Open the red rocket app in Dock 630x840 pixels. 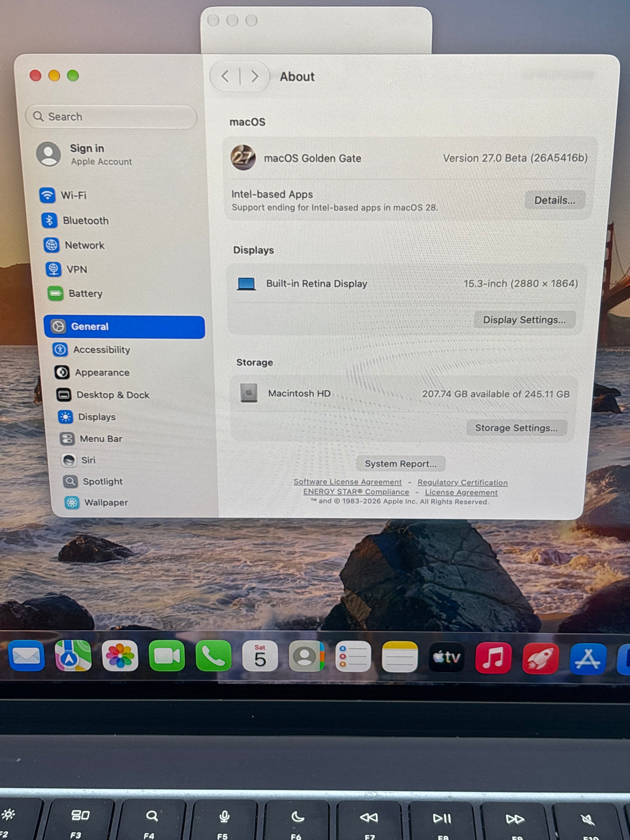pyautogui.click(x=541, y=658)
